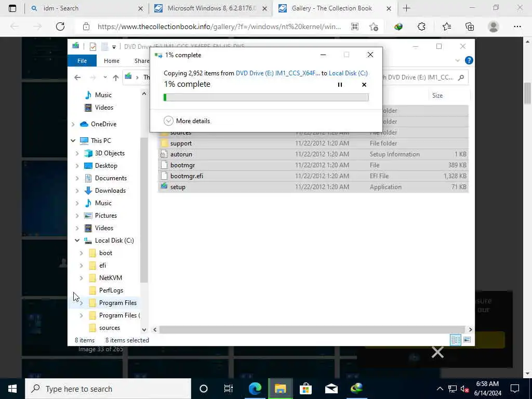Open the tab actions menu icon
Image resolution: width=532 pixels, height=399 pixels.
coord(12,8)
